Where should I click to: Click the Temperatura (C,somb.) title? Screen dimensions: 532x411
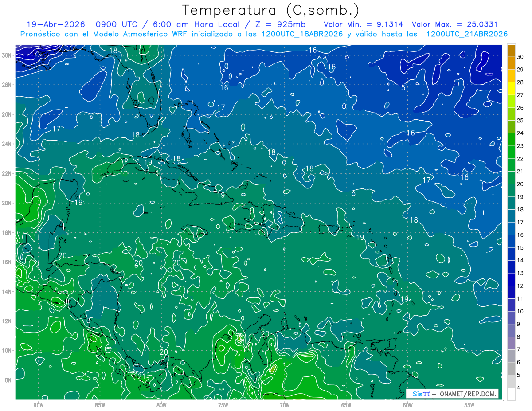[x=270, y=10]
